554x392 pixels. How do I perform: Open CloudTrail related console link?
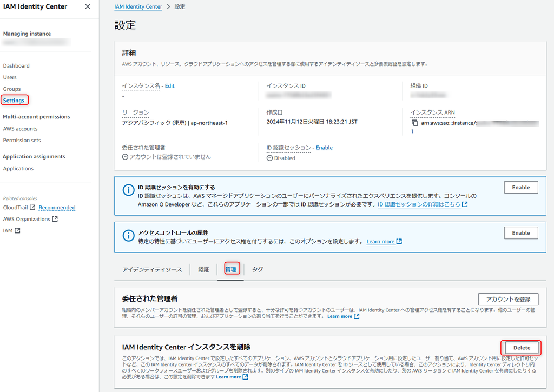click(x=16, y=207)
